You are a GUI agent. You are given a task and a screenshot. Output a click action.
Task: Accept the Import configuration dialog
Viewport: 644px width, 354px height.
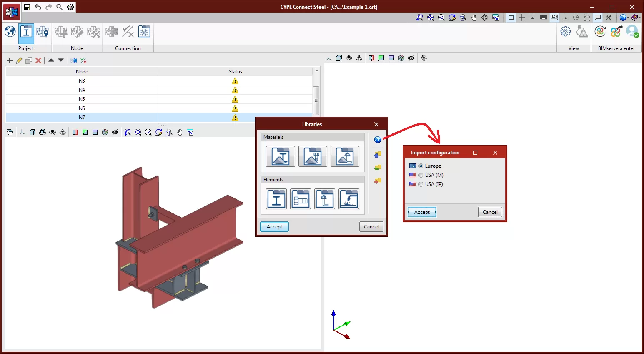click(x=422, y=212)
